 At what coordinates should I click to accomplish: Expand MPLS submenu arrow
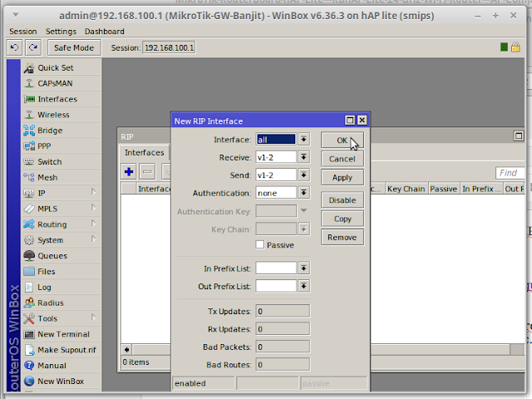tap(94, 208)
